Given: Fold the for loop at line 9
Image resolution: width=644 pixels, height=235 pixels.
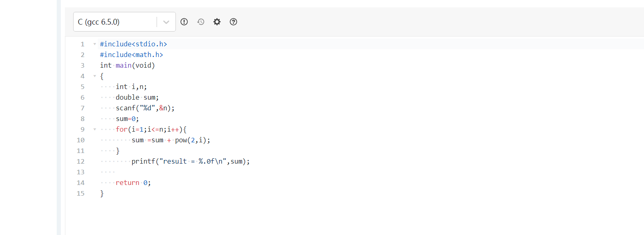Looking at the screenshot, I should 95,129.
